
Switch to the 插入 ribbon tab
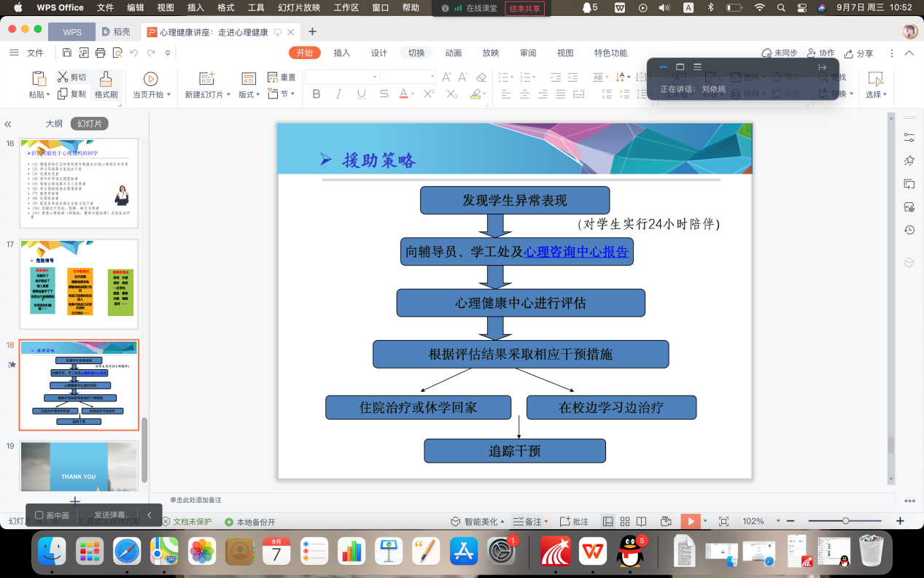342,53
